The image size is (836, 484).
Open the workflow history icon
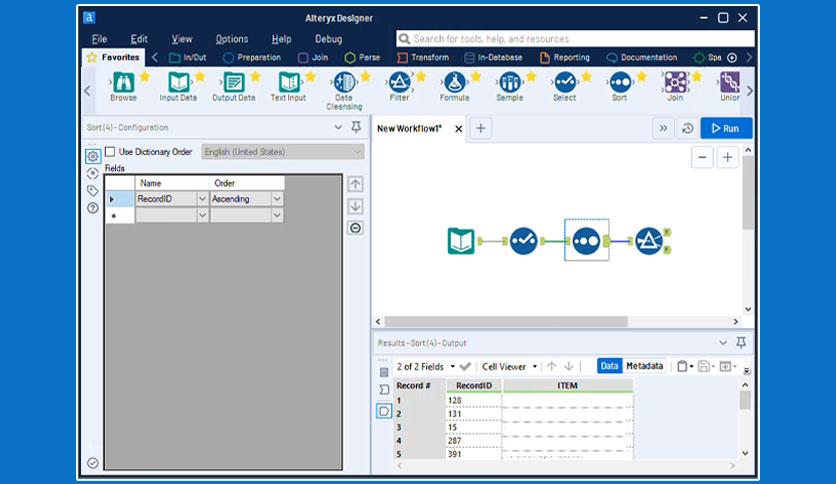tap(688, 128)
